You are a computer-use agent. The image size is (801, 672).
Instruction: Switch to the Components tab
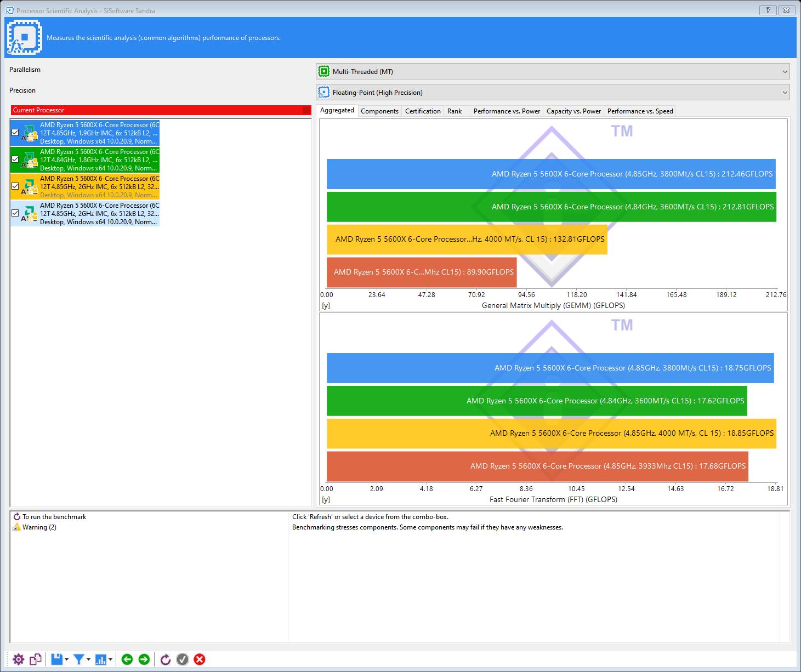(379, 111)
